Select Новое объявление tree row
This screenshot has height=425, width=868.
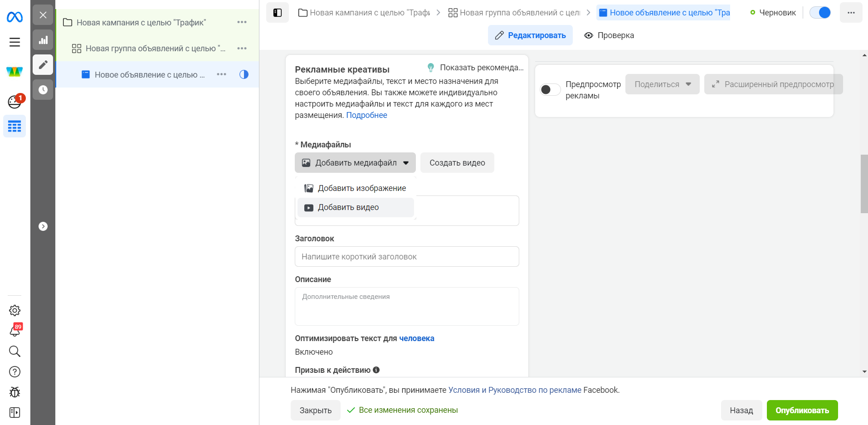tap(157, 74)
